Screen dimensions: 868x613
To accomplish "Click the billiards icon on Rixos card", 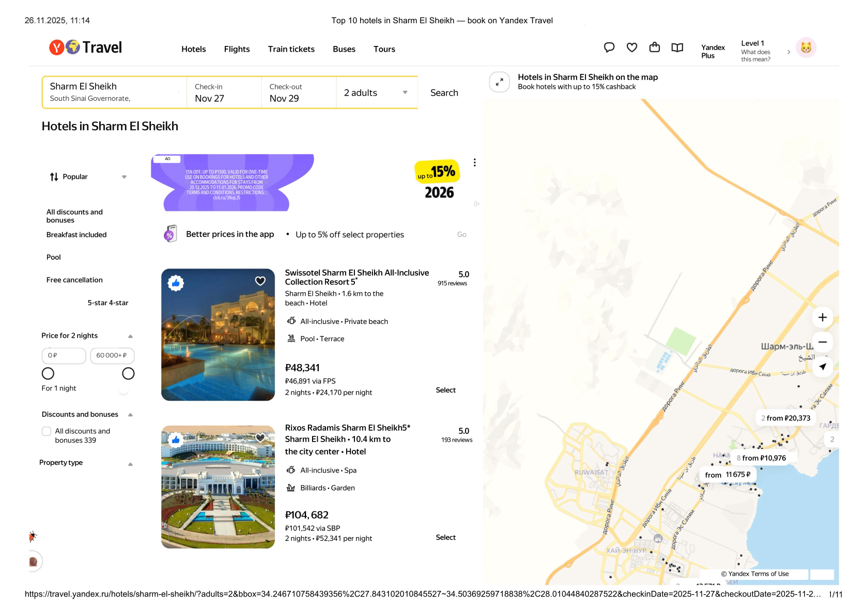I will pos(291,488).
